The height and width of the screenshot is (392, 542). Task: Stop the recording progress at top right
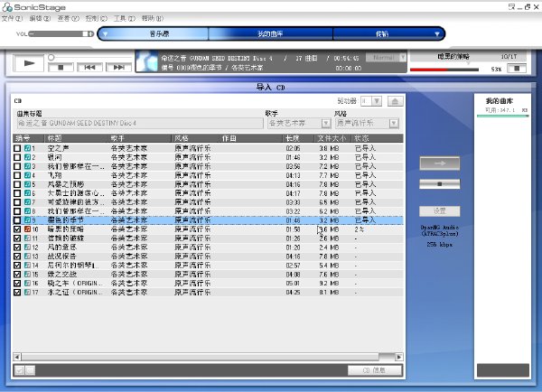(x=517, y=69)
